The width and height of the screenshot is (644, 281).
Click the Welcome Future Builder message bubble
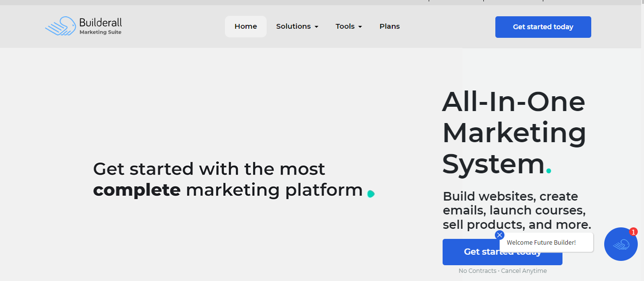click(547, 243)
